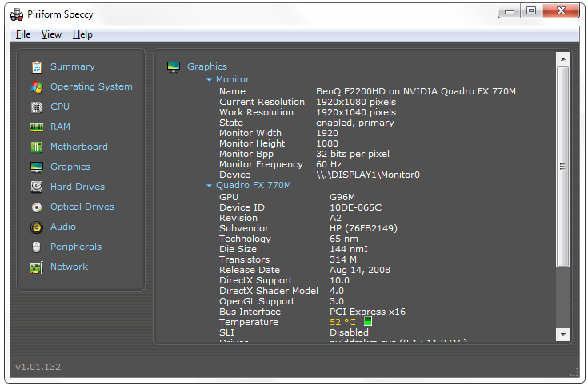
Task: Click the Bus Interface PCI Express x16
Action: click(367, 312)
